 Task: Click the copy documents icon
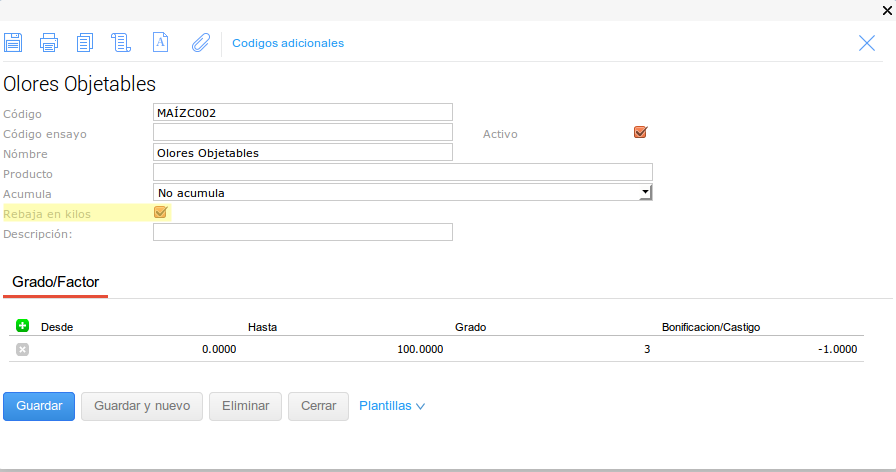point(85,42)
